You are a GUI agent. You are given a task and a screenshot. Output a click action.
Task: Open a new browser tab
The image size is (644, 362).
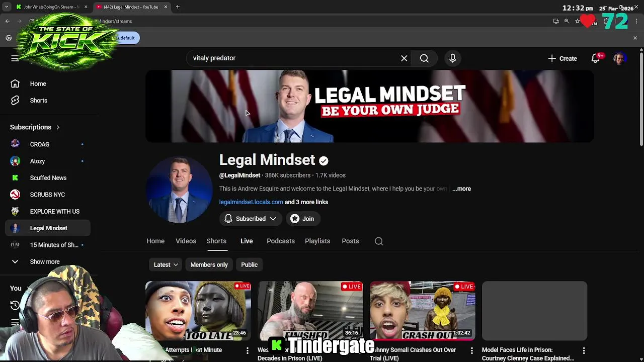pyautogui.click(x=178, y=7)
